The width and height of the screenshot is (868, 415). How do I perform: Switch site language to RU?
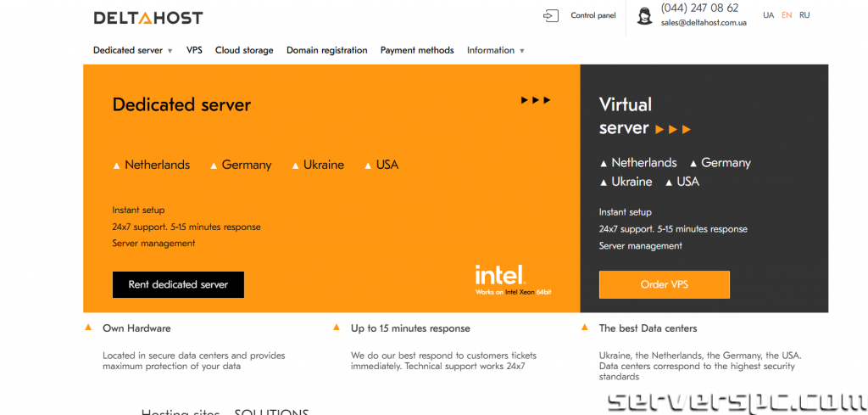tap(804, 15)
